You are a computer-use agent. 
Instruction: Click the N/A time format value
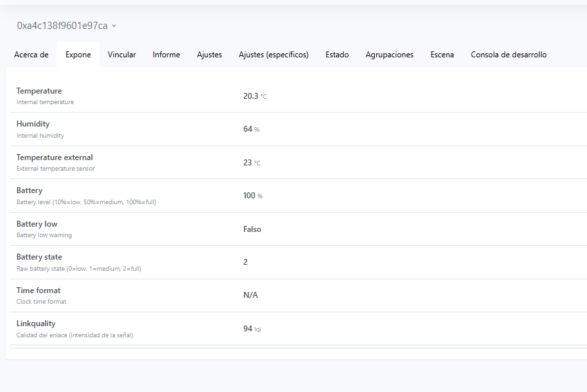[x=250, y=295]
